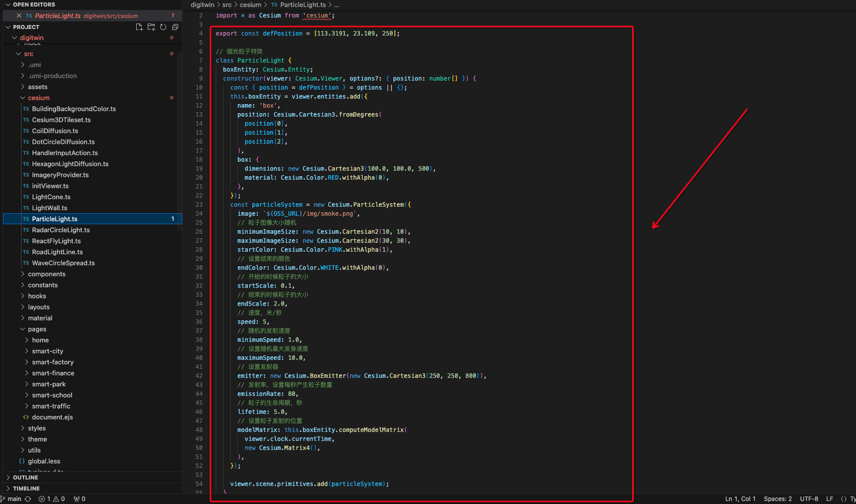Click the New Folder icon in the Project header
856x504 pixels.
[151, 27]
